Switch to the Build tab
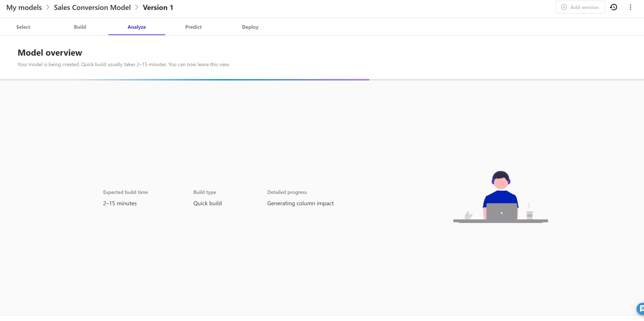 (80, 27)
